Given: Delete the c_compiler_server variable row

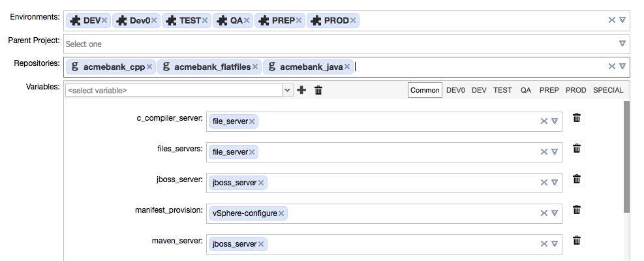Looking at the screenshot, I should pyautogui.click(x=577, y=118).
